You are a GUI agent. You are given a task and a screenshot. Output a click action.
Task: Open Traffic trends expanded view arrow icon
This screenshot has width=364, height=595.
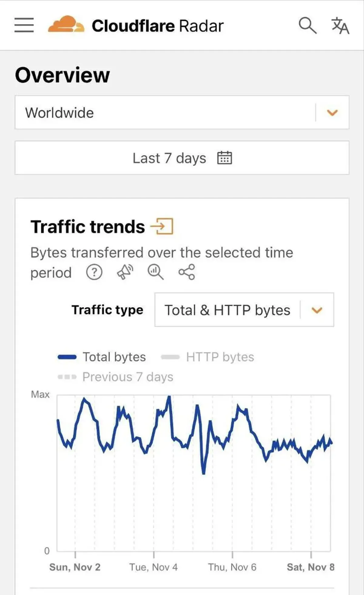162,226
